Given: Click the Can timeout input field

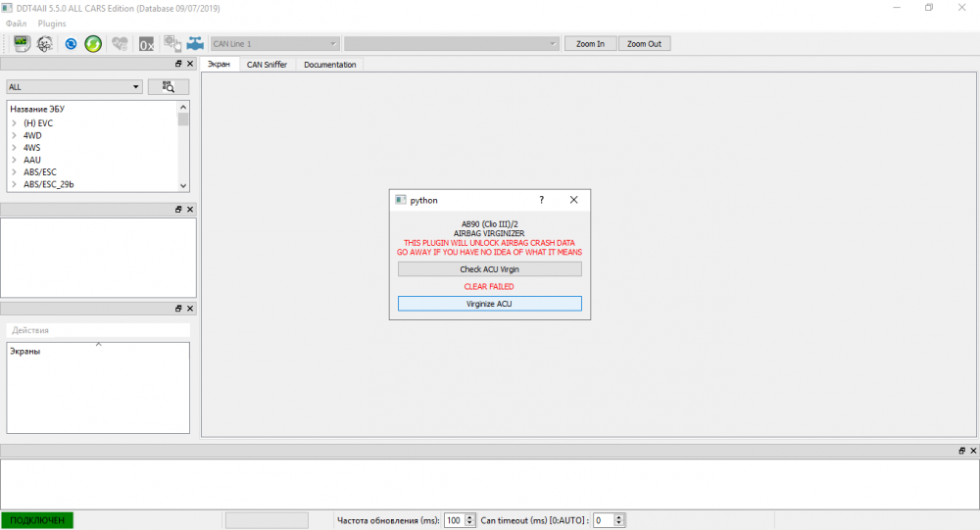Looking at the screenshot, I should point(603,520).
